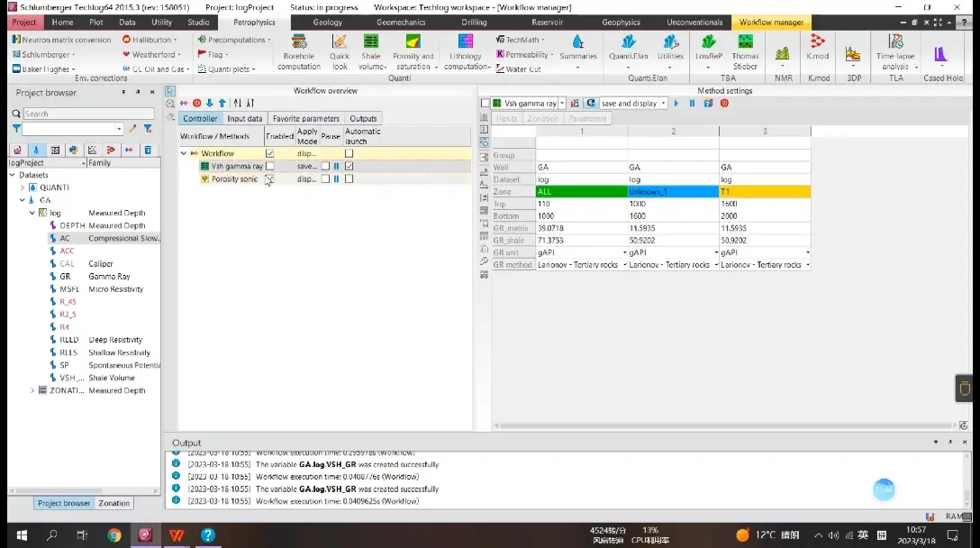Toggle Pause checkbox for Vsh gamma ray

(x=325, y=167)
